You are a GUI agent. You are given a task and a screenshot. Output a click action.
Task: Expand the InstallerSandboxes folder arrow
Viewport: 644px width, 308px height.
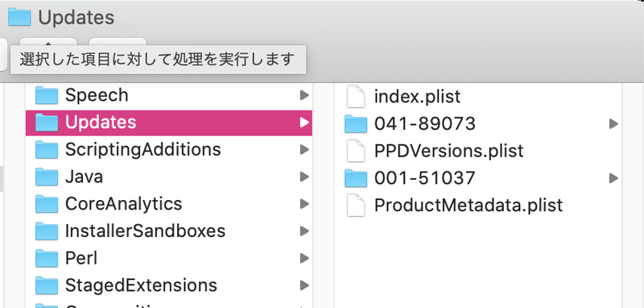[x=304, y=231]
